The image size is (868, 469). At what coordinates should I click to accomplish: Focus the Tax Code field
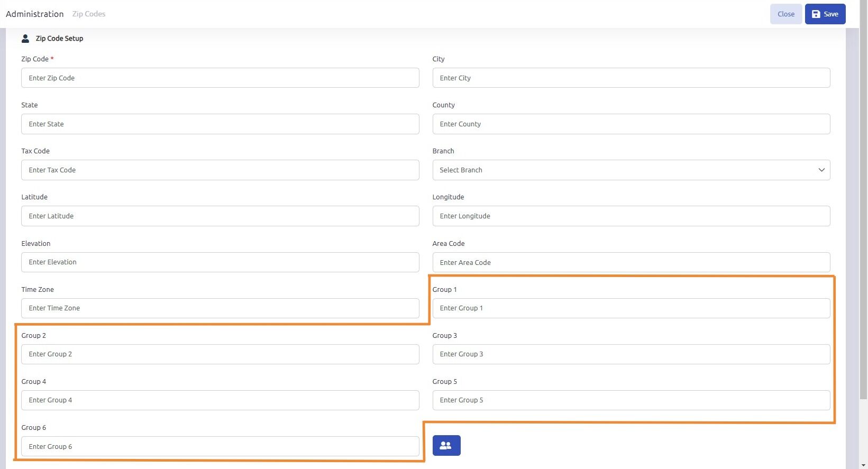point(220,170)
